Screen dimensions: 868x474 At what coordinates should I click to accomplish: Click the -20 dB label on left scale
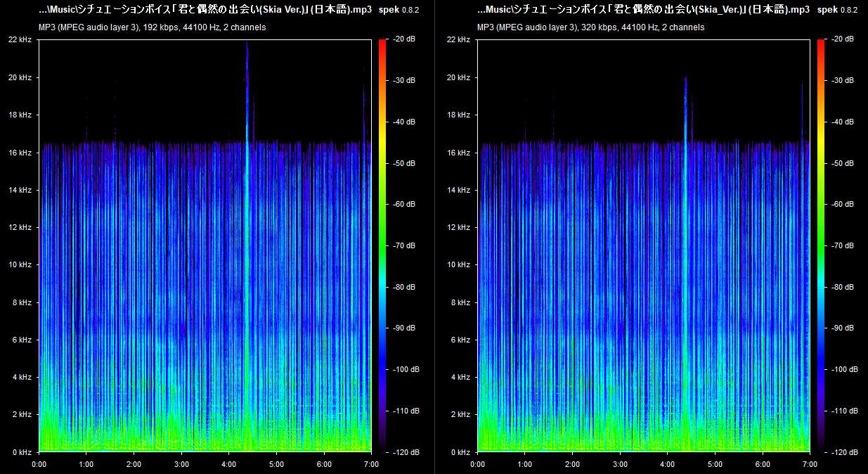point(406,40)
